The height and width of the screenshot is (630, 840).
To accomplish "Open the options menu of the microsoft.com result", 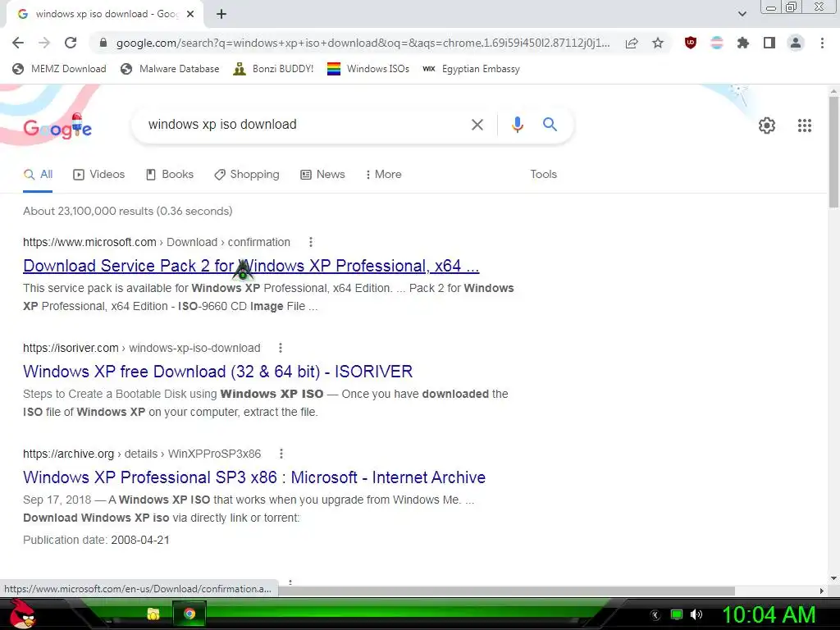I will [x=311, y=242].
